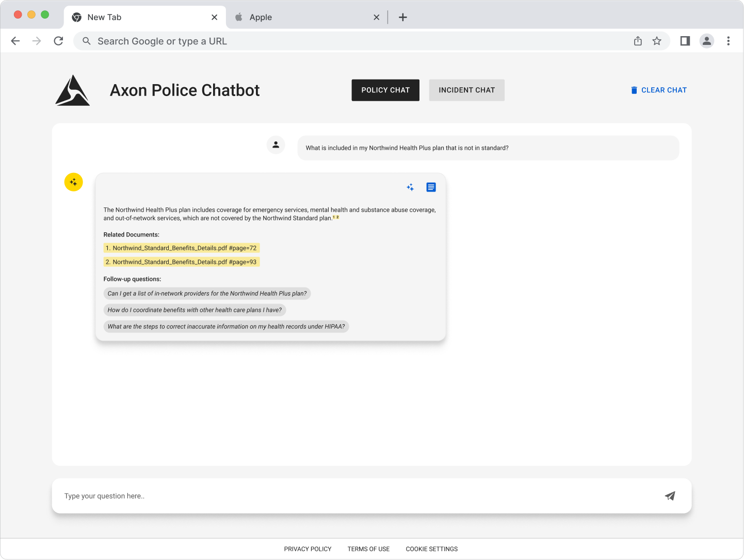Image resolution: width=744 pixels, height=560 pixels.
Task: Ask follow-up about in-network providers list
Action: [207, 294]
